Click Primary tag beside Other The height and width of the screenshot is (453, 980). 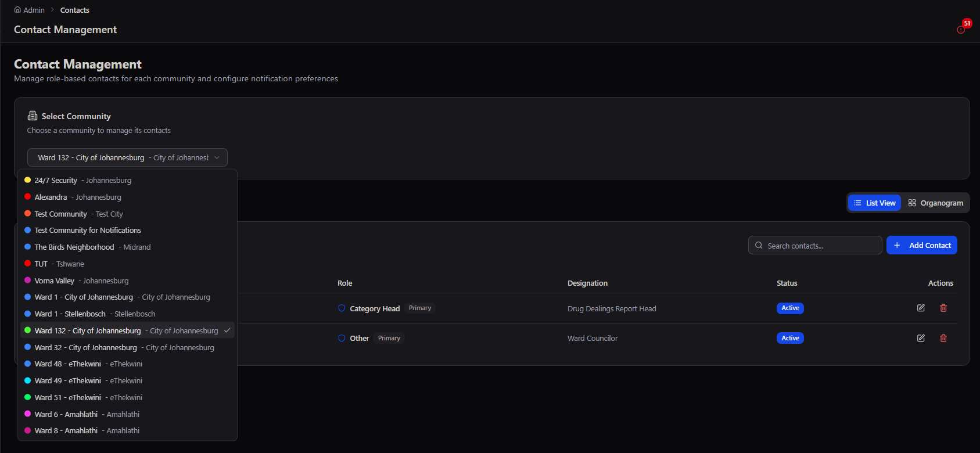pos(389,338)
